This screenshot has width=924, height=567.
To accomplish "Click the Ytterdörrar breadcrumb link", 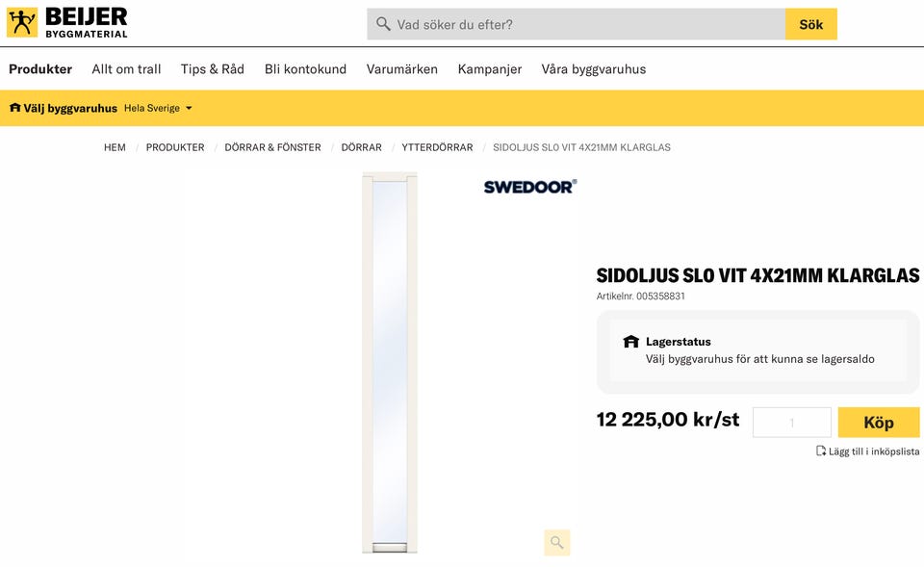I will point(437,147).
